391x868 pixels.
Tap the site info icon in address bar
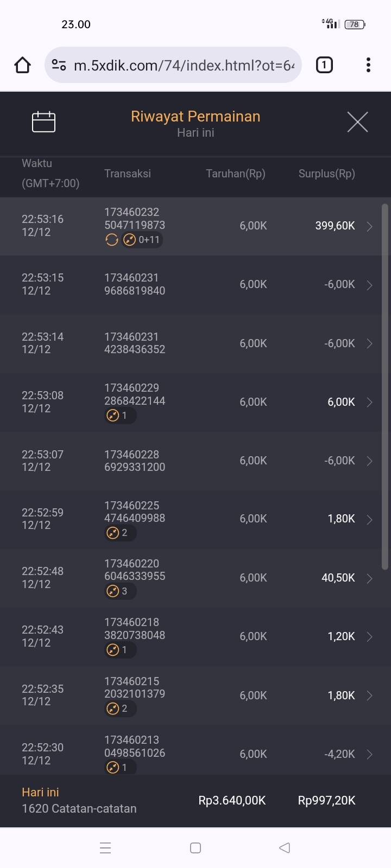59,66
